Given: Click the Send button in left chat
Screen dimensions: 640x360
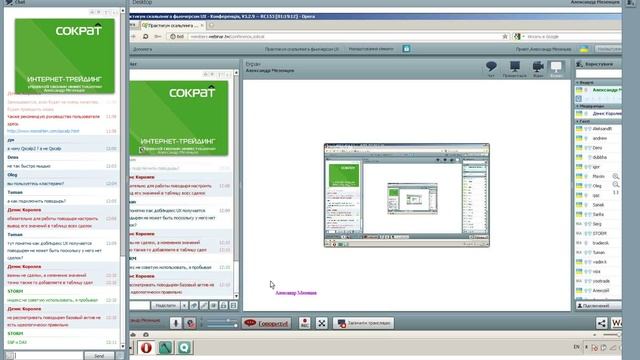Looking at the screenshot, I should pyautogui.click(x=99, y=356).
